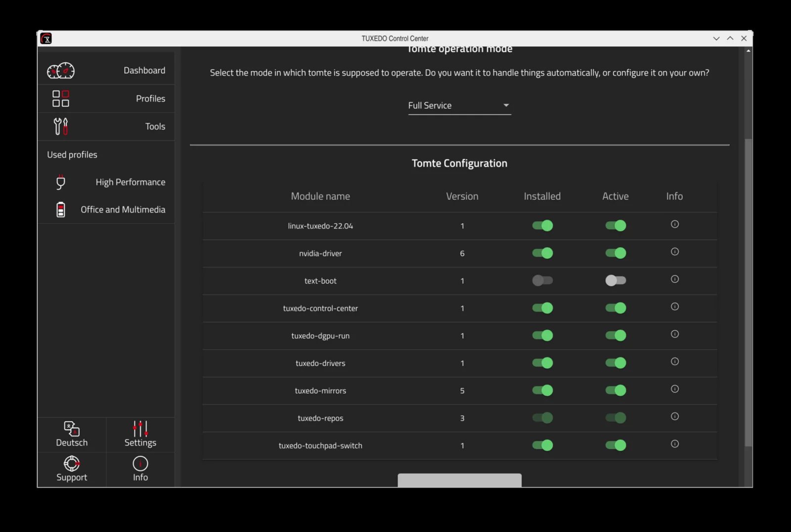
Task: Open the Info section label
Action: click(x=140, y=477)
